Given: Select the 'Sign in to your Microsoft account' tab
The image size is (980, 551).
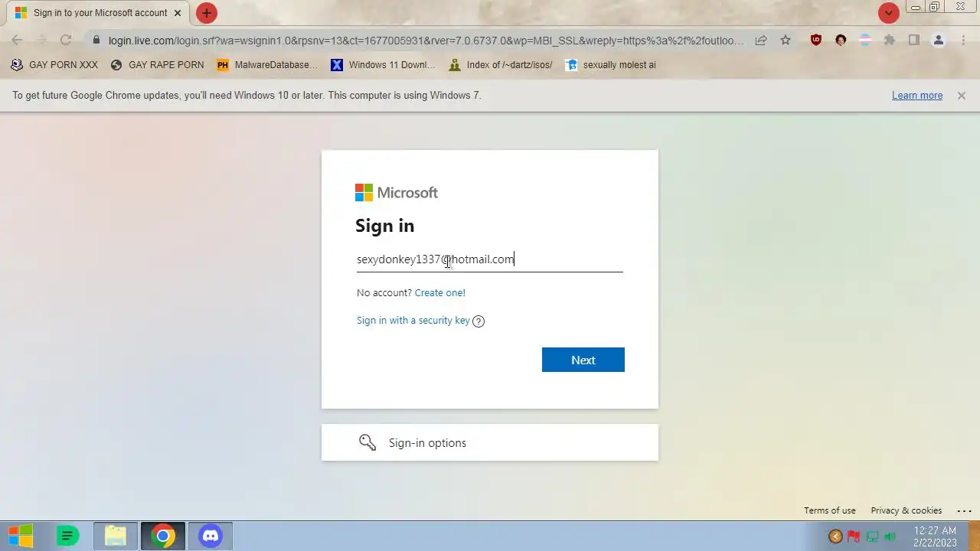Looking at the screenshot, I should (x=98, y=13).
